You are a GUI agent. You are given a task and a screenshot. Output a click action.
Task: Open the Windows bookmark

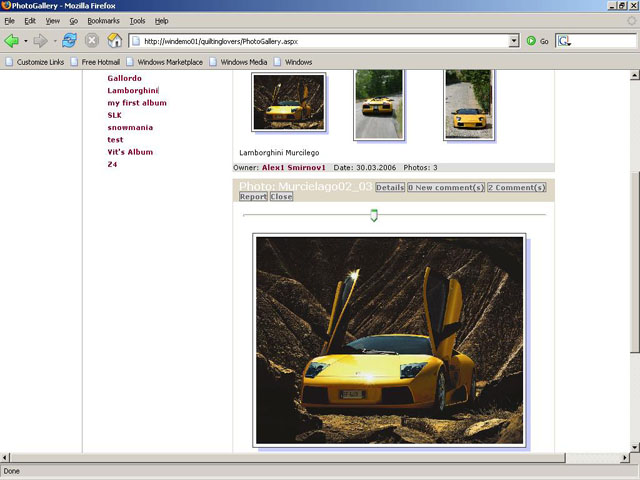[293, 62]
